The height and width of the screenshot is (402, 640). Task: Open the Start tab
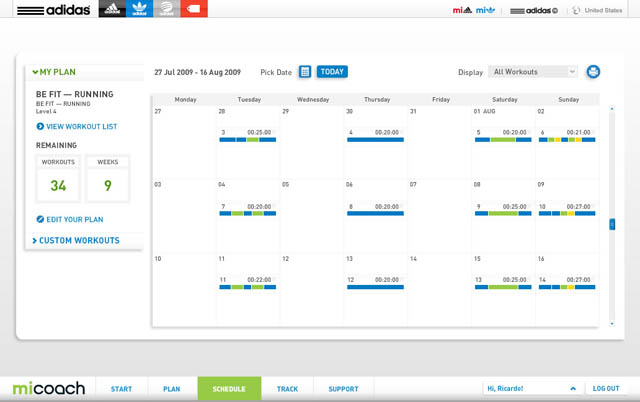click(x=121, y=388)
